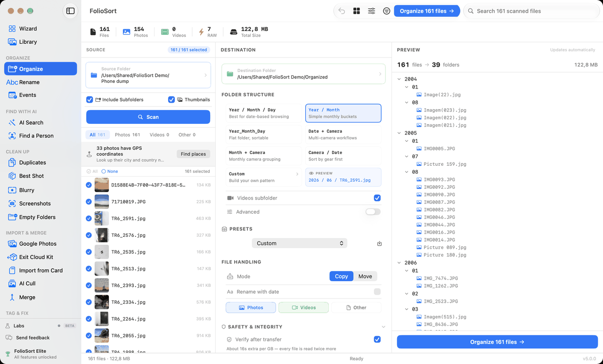Toggle the sidebar panel icon
The width and height of the screenshot is (603, 364).
70,11
